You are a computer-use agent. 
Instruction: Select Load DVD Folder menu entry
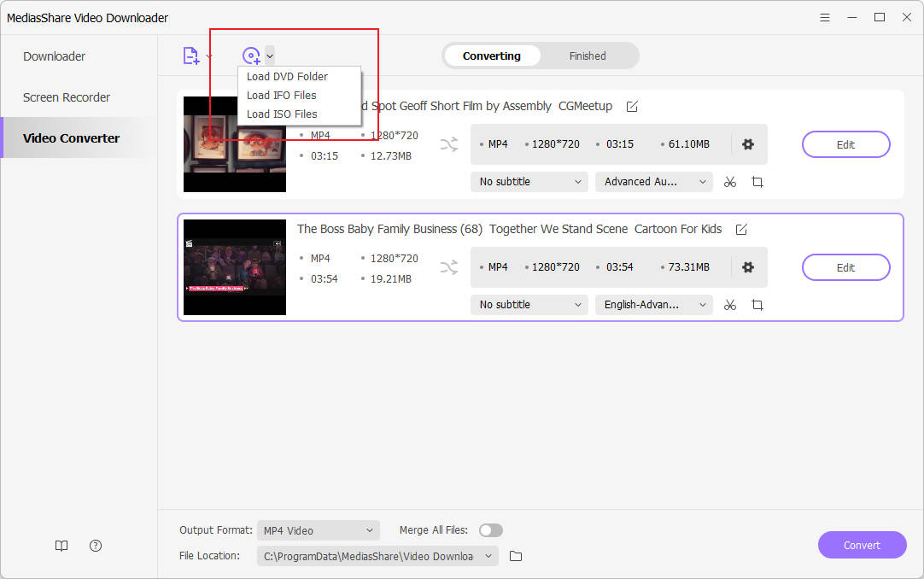[x=287, y=77]
